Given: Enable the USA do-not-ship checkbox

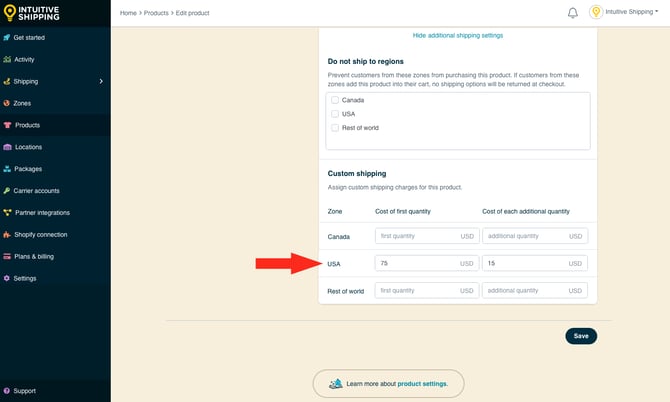Looking at the screenshot, I should point(335,114).
